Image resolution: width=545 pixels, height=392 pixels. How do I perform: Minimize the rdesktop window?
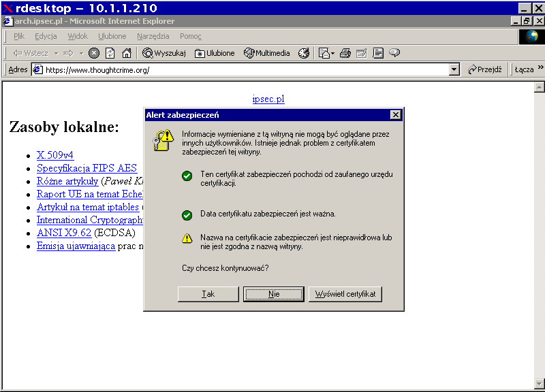point(525,8)
